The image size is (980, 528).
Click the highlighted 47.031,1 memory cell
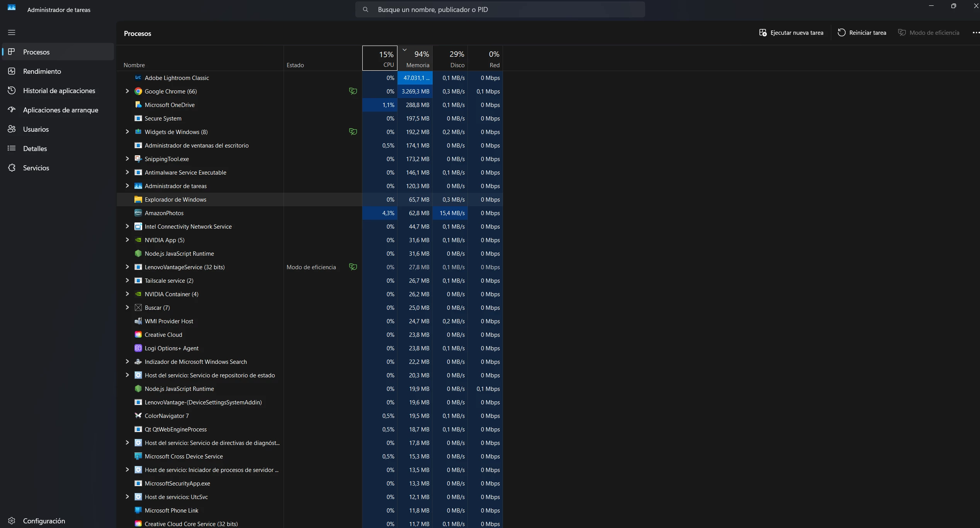point(415,78)
